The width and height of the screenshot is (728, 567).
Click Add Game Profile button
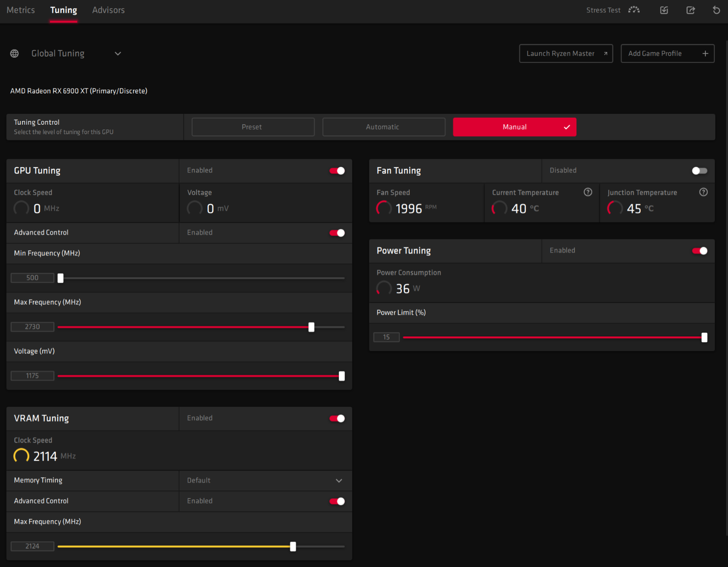click(x=668, y=53)
